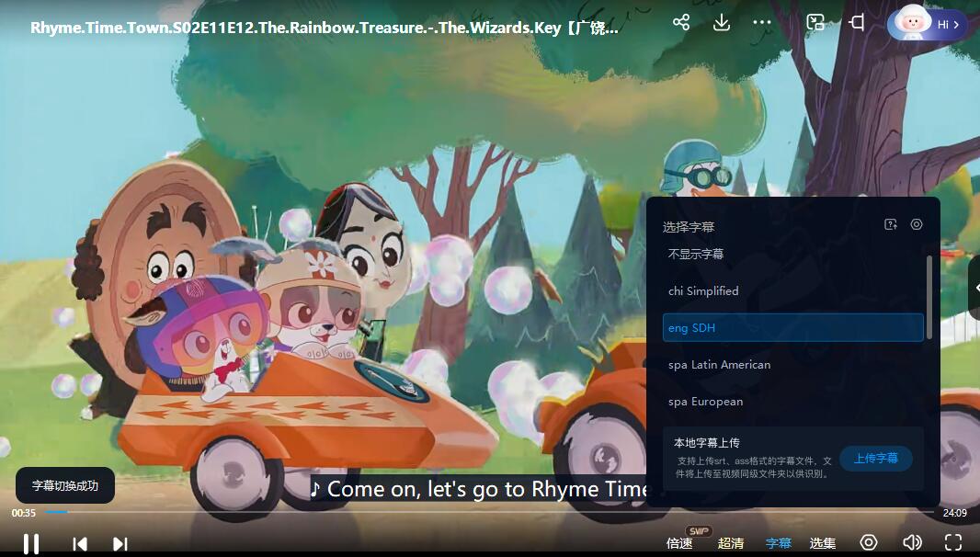This screenshot has width=980, height=557.
Task: Open the 超清 video quality menu
Action: click(x=730, y=543)
